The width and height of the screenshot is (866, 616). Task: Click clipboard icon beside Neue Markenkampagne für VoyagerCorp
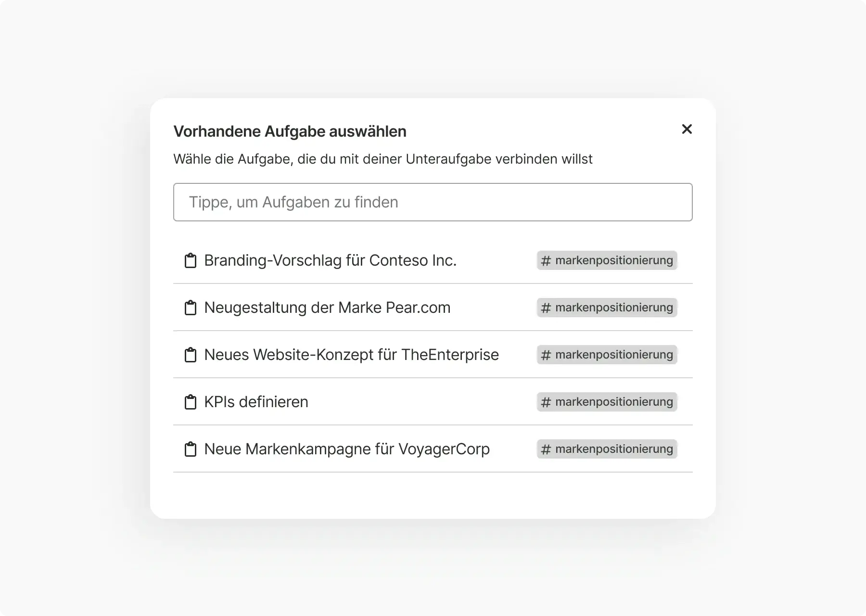191,449
